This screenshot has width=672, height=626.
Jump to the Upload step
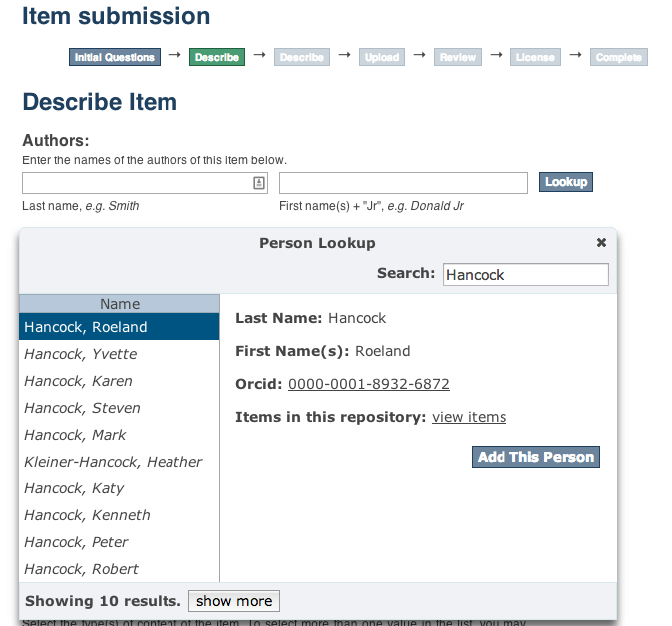point(381,57)
